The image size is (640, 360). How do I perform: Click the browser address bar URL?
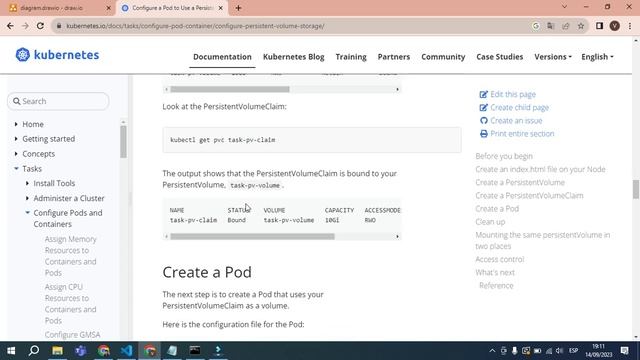point(195,26)
